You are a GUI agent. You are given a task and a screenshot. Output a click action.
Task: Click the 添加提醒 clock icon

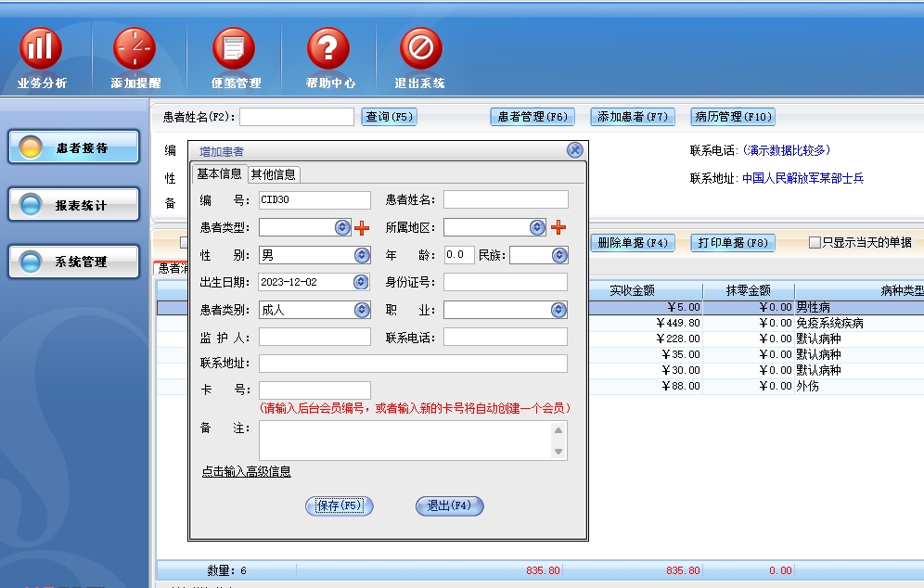click(x=135, y=48)
